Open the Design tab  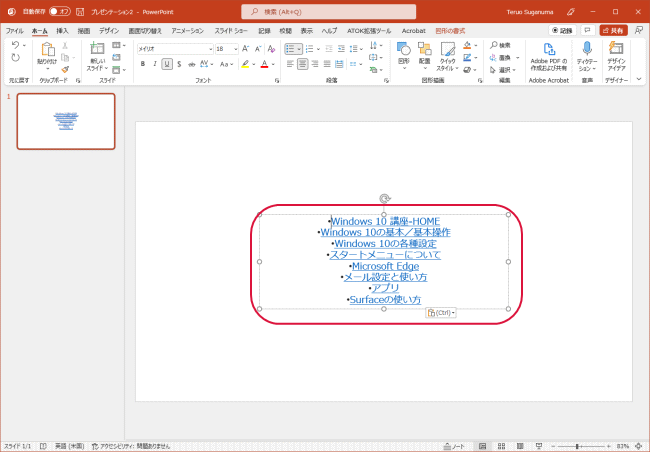[109, 31]
